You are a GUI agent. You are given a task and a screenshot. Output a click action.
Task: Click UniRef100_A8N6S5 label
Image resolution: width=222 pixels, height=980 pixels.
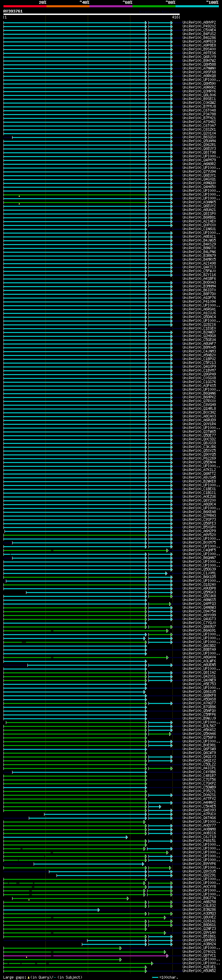point(199,600)
